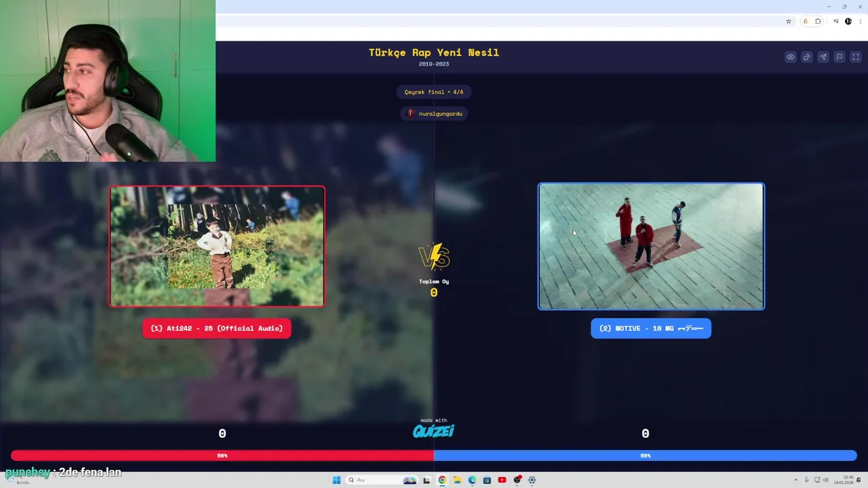Vote for (1) Ati242 - 25 (Official Audio)

click(217, 328)
